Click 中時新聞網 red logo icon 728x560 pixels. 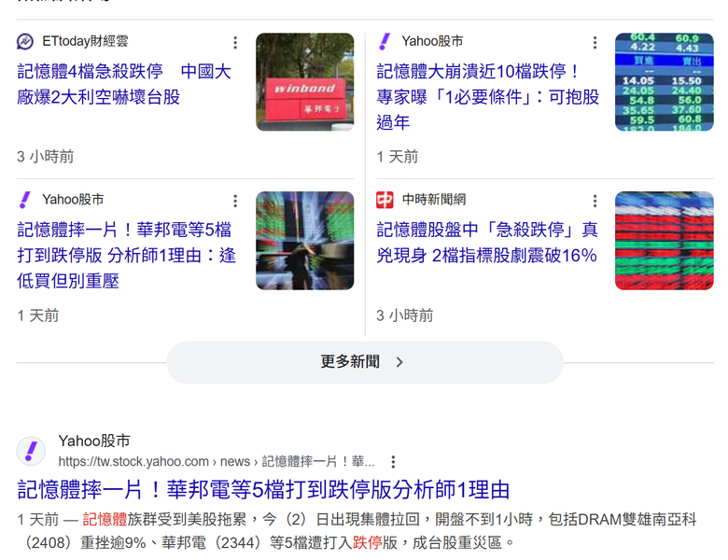tap(385, 200)
